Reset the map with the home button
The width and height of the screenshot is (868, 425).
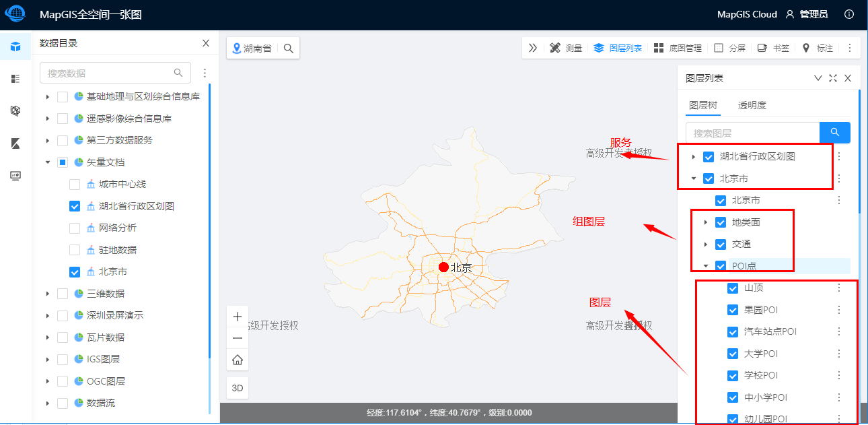(x=237, y=360)
